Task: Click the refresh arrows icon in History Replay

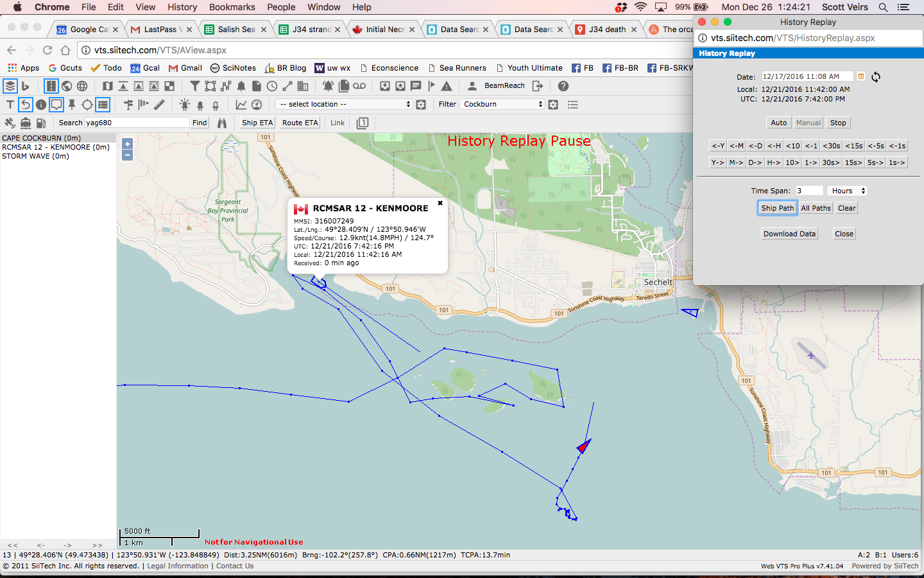Action: pos(876,77)
